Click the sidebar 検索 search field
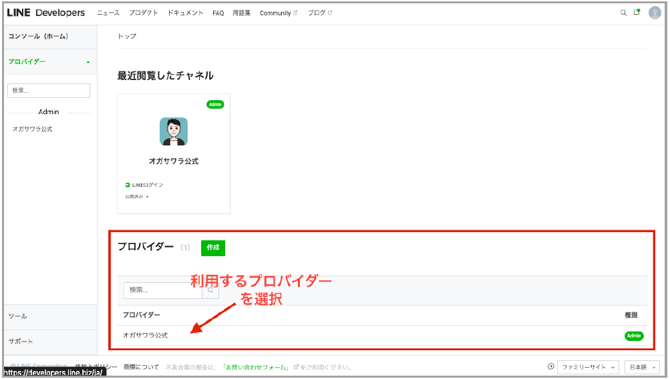The image size is (670, 379). [x=49, y=91]
